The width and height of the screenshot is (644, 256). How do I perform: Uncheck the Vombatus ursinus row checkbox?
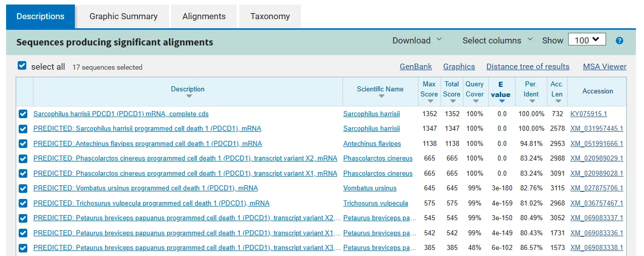(x=23, y=188)
